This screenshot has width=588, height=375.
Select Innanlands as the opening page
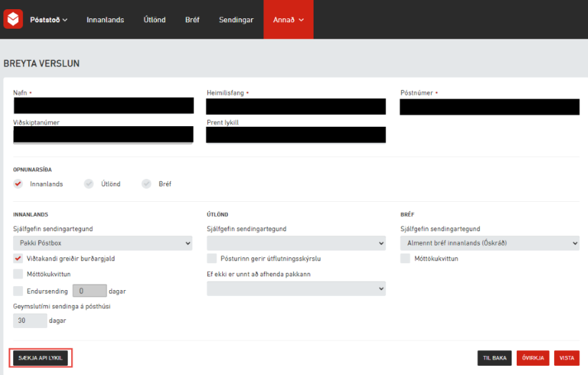[x=18, y=184]
